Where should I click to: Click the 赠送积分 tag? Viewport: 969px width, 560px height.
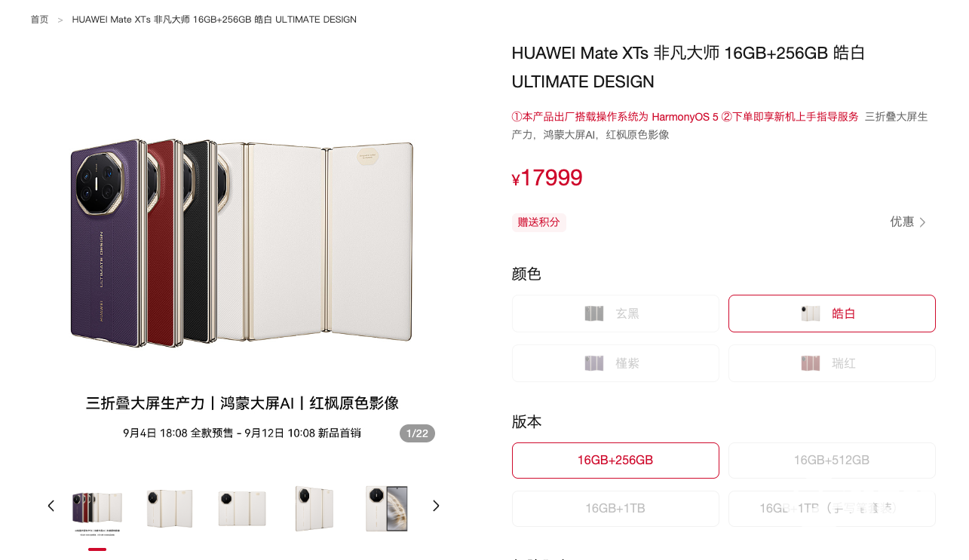point(539,222)
